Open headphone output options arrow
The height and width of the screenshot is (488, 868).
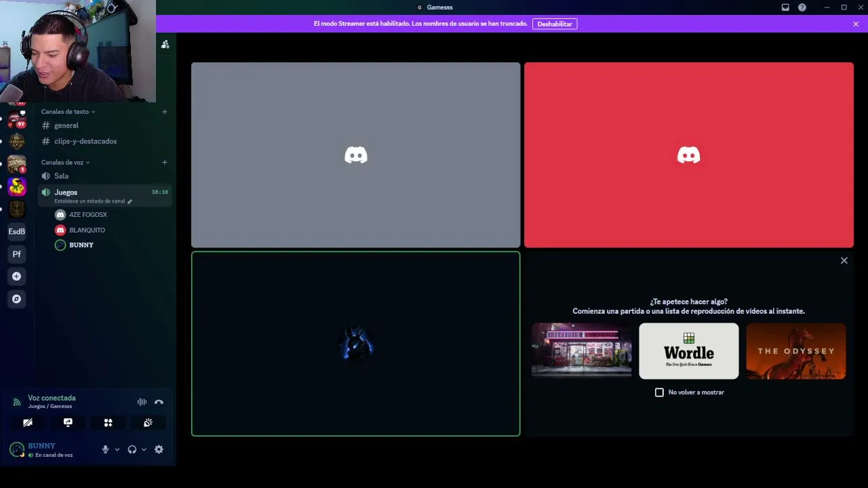144,449
